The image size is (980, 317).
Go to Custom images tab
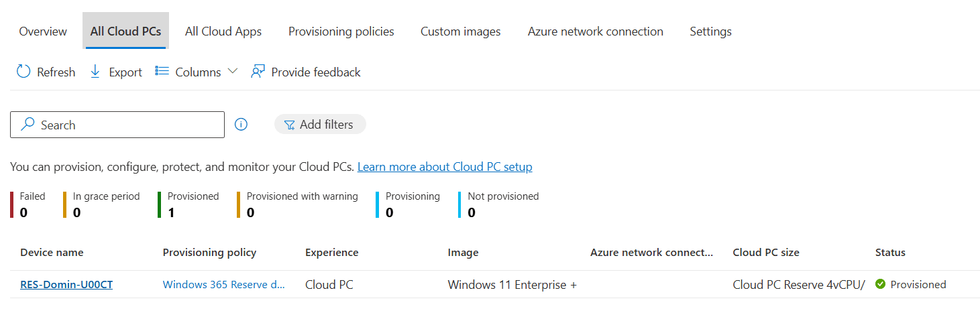461,31
